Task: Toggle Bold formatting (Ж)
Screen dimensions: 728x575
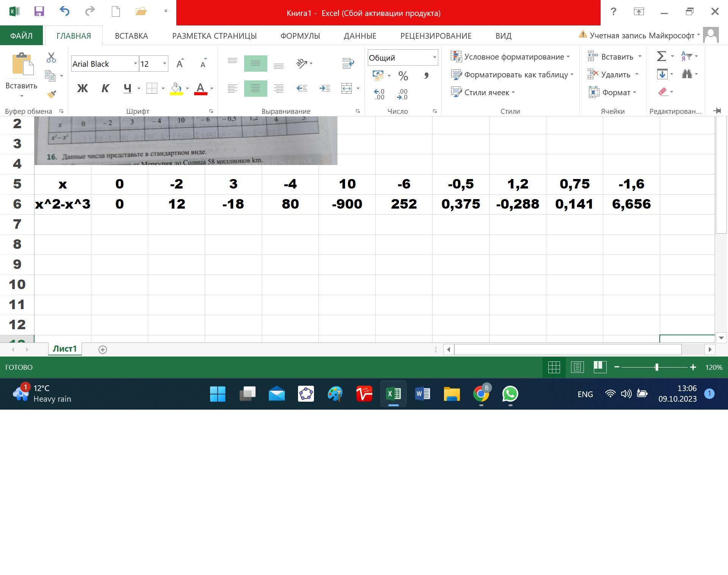Action: 82,88
